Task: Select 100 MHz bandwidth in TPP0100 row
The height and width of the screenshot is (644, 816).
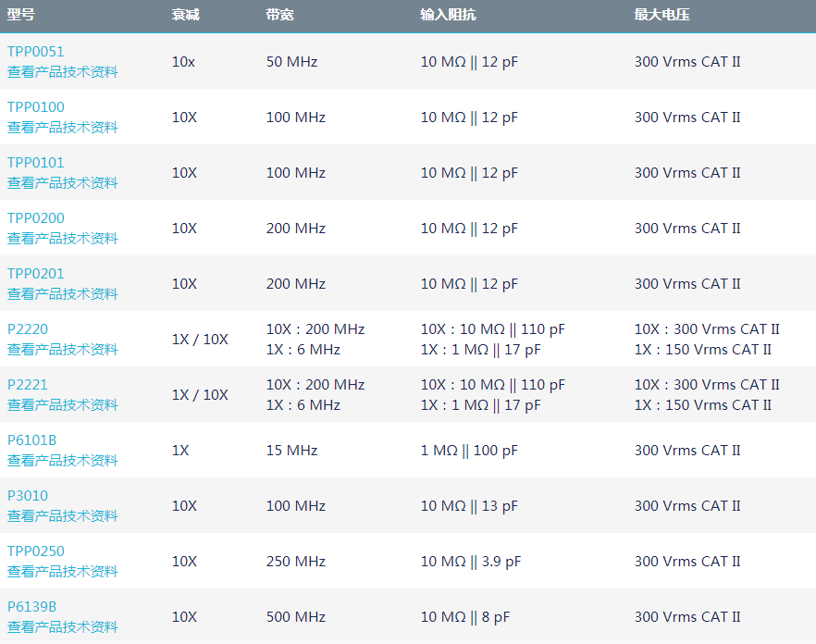Action: (x=296, y=118)
